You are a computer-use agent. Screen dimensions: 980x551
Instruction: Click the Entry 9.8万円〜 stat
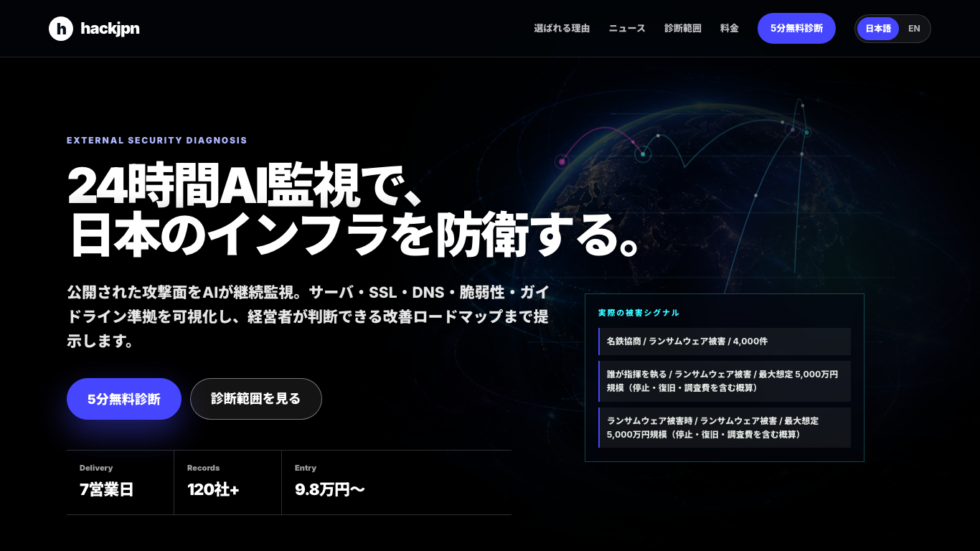coord(397,482)
